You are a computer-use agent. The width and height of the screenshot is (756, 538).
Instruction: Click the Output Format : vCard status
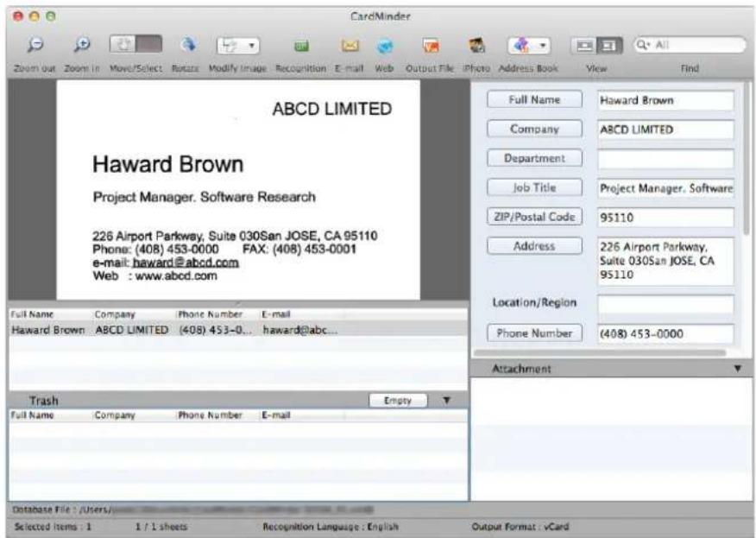click(520, 527)
